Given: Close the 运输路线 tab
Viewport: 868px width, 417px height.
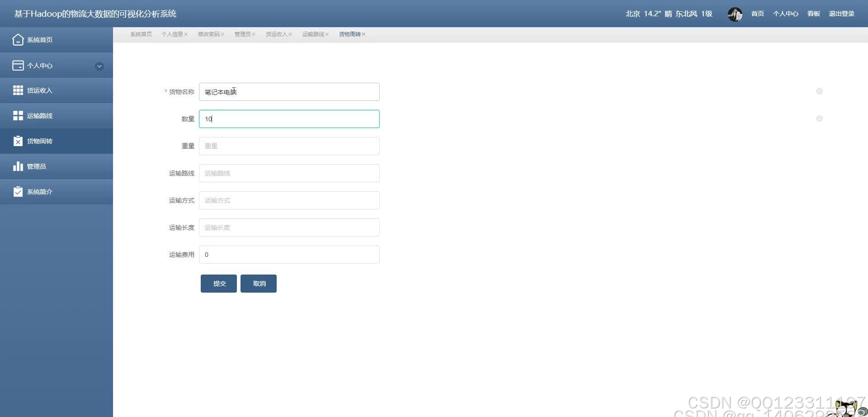Looking at the screenshot, I should [x=327, y=34].
